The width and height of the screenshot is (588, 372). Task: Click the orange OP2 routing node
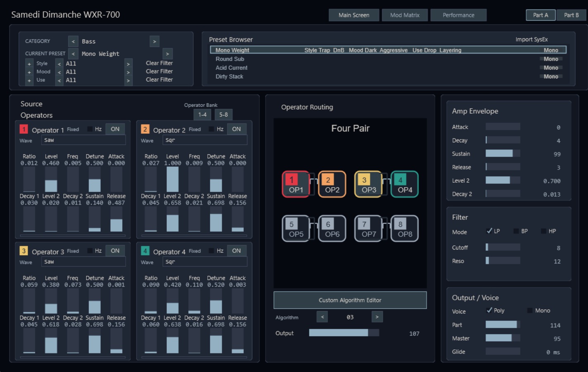click(332, 184)
